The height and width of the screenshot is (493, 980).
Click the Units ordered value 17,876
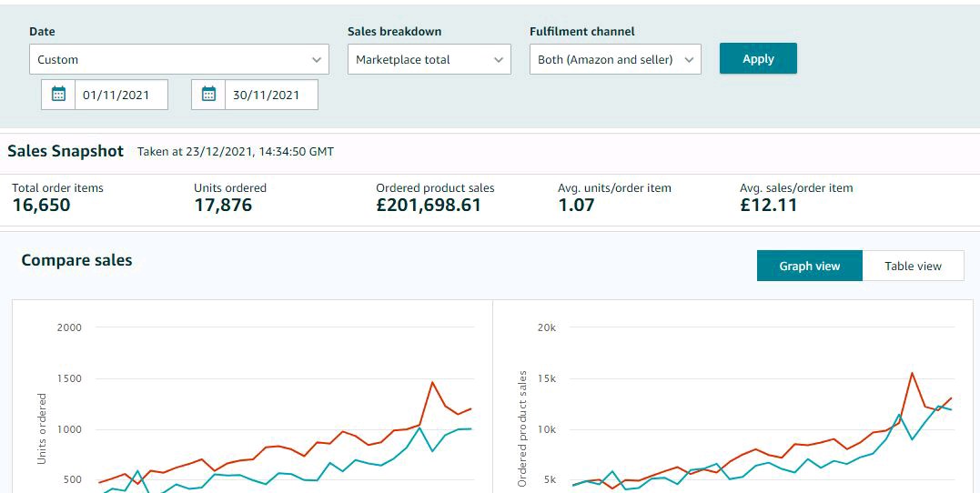click(223, 205)
